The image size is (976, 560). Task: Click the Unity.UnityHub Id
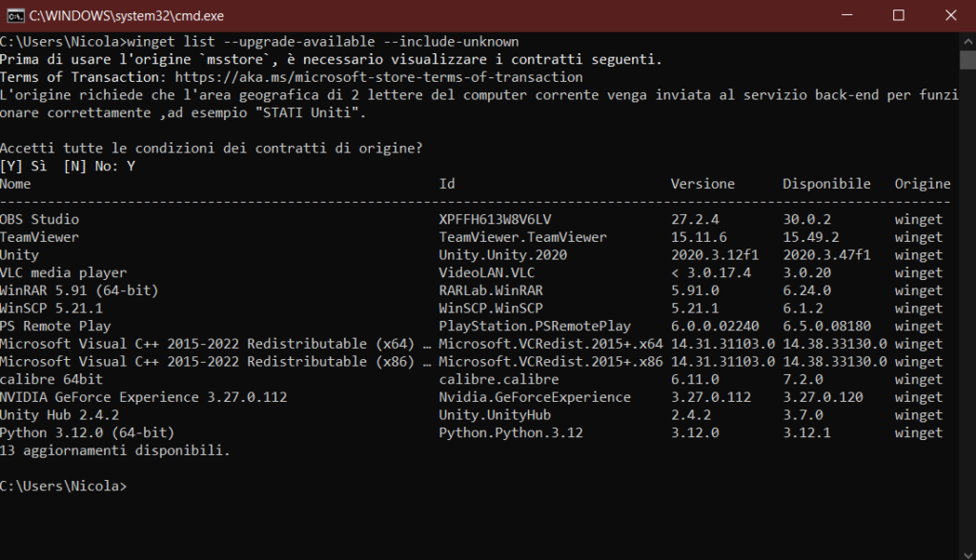(495, 415)
